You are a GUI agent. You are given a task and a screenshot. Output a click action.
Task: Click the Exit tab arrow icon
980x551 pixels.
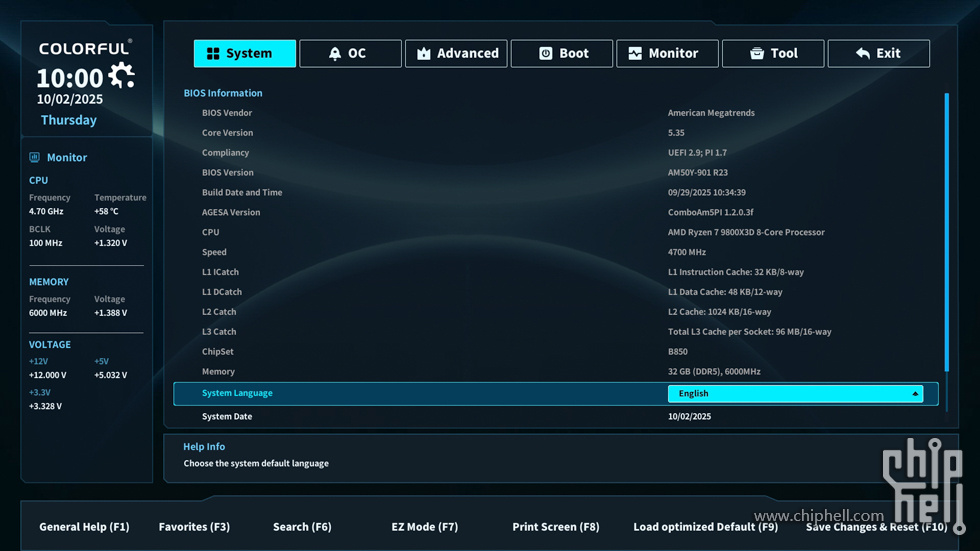863,54
